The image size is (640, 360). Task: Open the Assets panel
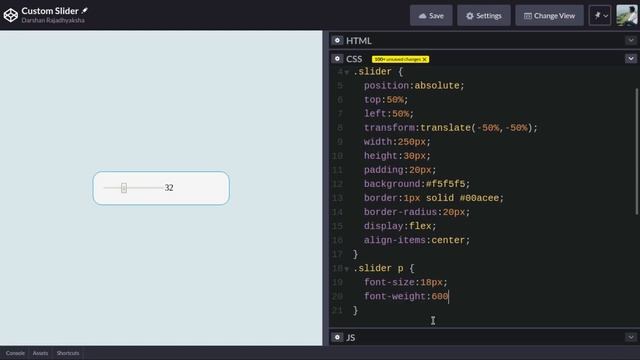(40, 353)
